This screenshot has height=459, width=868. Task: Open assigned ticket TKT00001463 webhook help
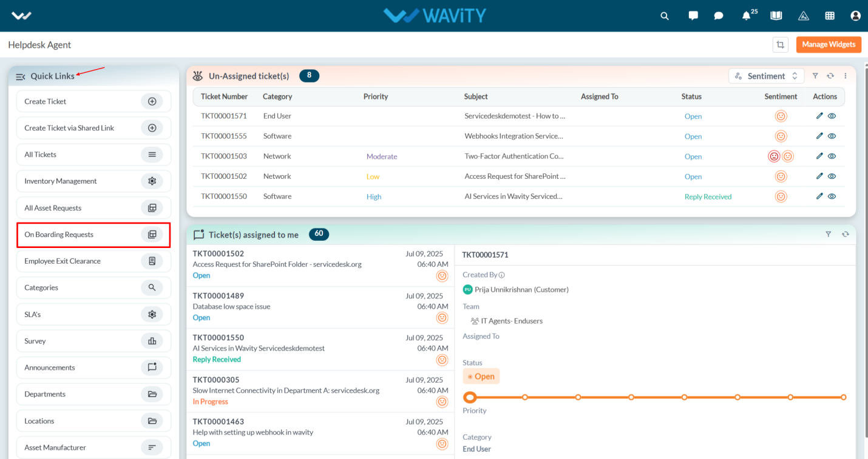[320, 434]
